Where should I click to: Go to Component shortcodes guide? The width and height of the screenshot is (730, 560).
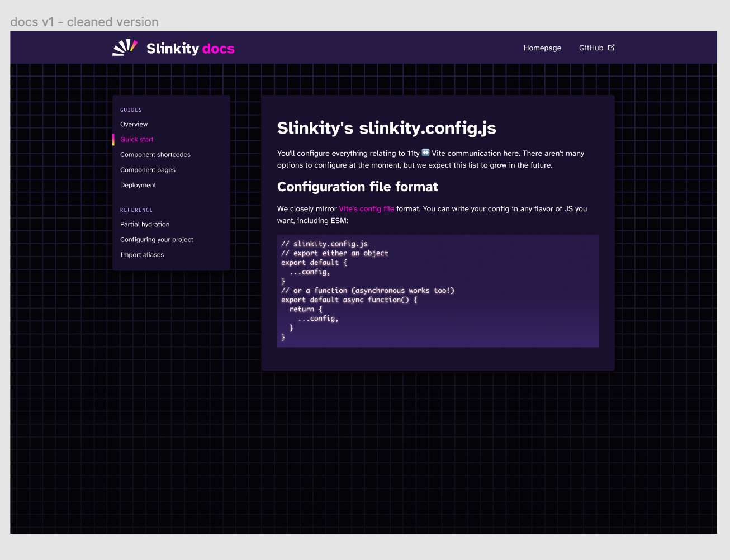click(155, 154)
